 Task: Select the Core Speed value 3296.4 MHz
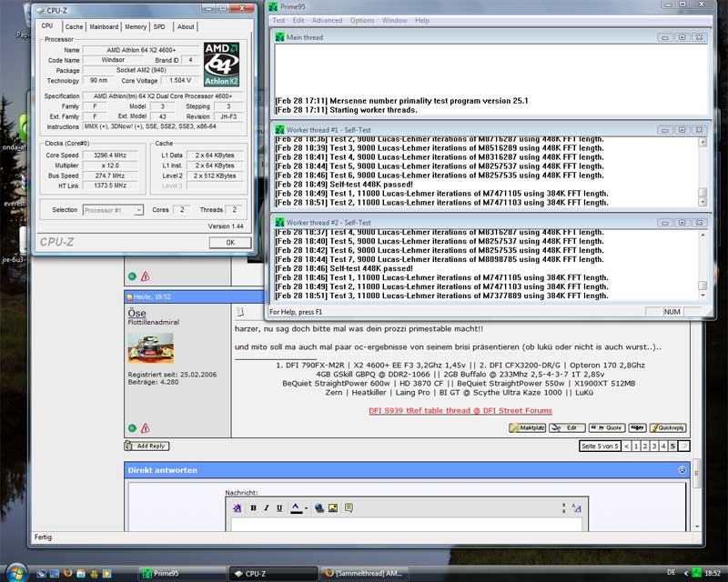[110, 156]
